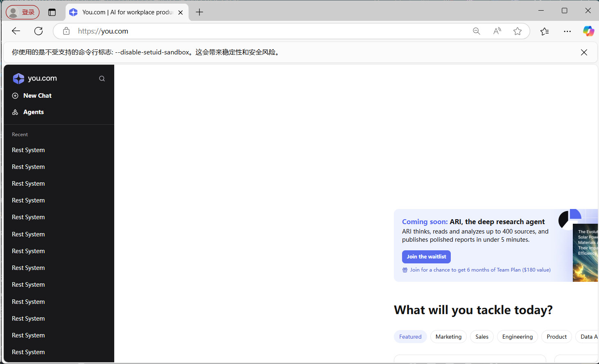
Task: Activate the Read aloud icon
Action: pos(497,31)
